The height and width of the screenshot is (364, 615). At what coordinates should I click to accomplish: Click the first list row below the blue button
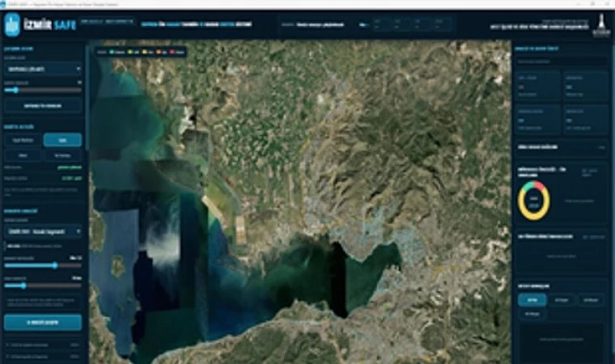coord(43,345)
